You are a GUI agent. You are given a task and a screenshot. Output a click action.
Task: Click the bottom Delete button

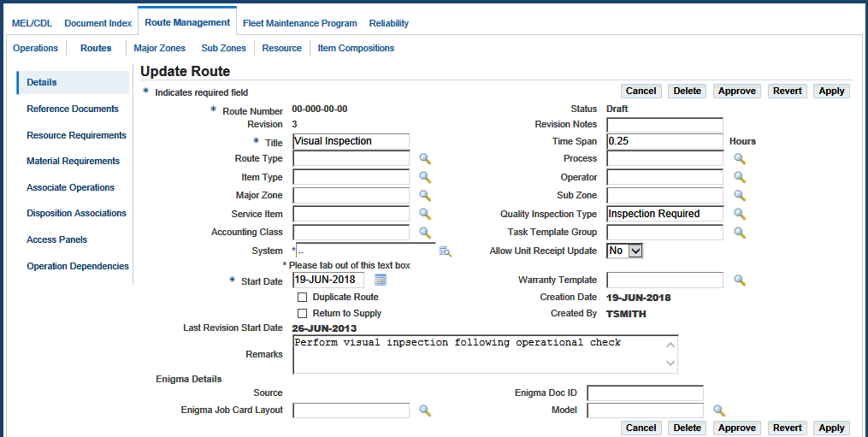coord(687,428)
